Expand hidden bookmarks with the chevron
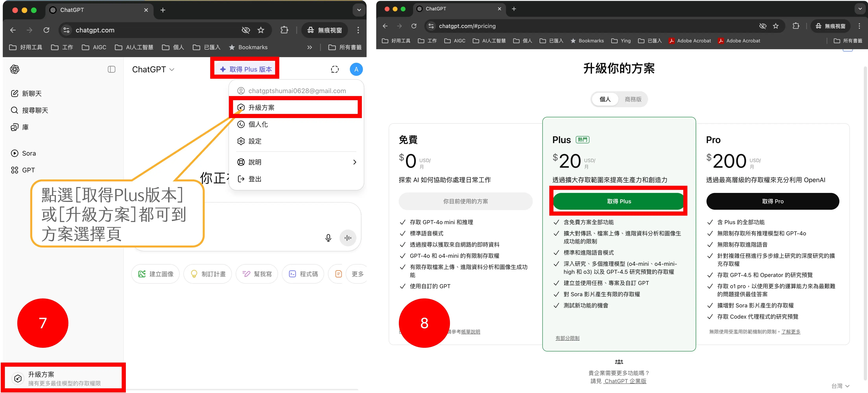This screenshot has height=393, width=868. [309, 47]
